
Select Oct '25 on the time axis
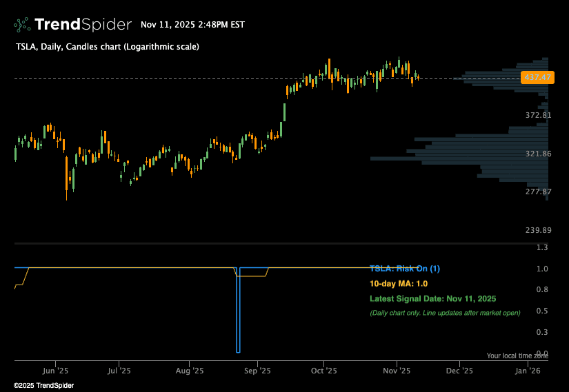point(323,371)
